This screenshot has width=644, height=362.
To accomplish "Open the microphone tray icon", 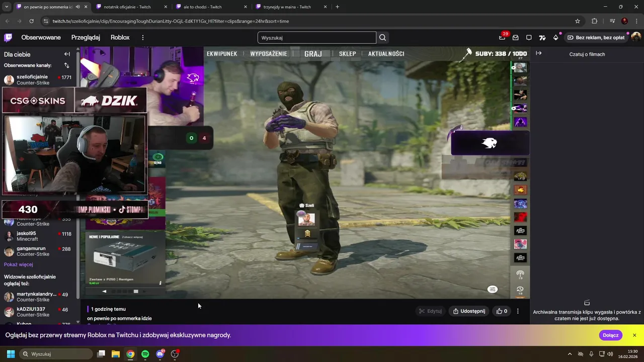I will pyautogui.click(x=591, y=354).
